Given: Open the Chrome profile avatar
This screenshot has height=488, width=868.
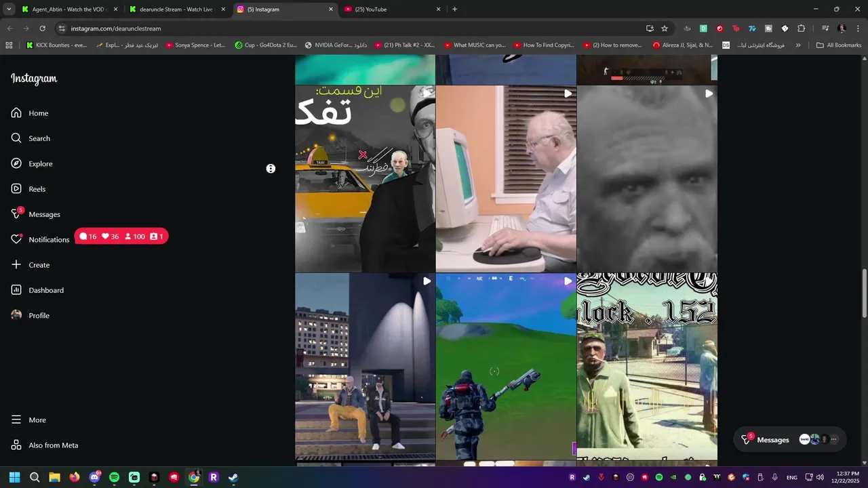Looking at the screenshot, I should [x=842, y=28].
